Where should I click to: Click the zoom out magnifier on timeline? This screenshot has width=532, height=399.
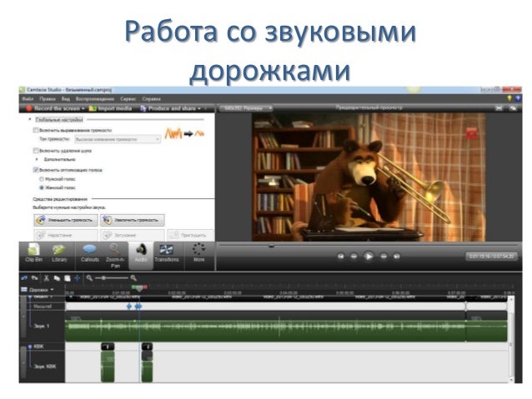pyautogui.click(x=89, y=278)
